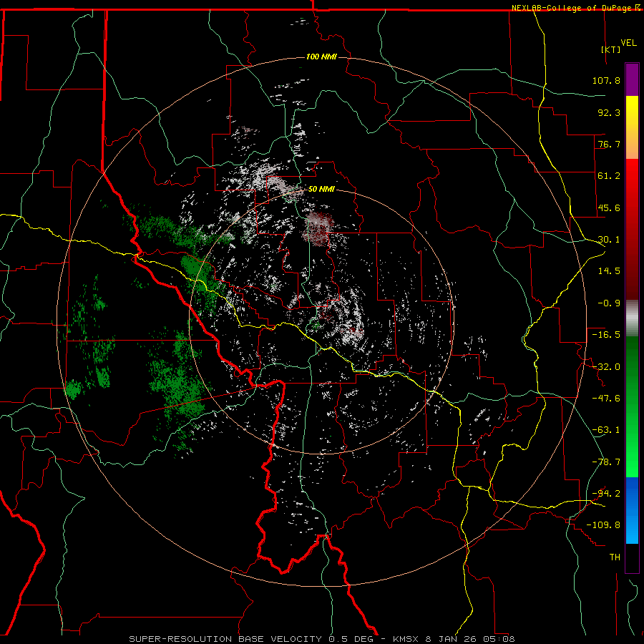Click the green segment of the color bar
Image resolution: width=644 pixels, height=644 pixels.
tap(632, 406)
